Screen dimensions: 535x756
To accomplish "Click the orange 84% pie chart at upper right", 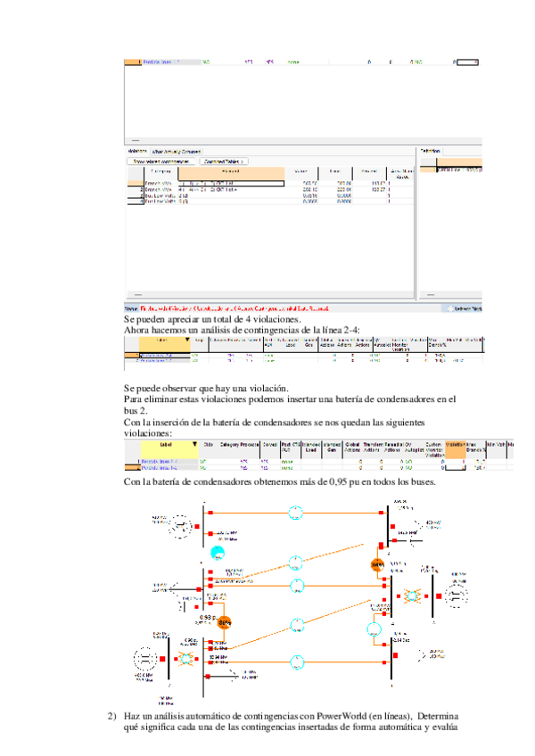I will point(377,564).
